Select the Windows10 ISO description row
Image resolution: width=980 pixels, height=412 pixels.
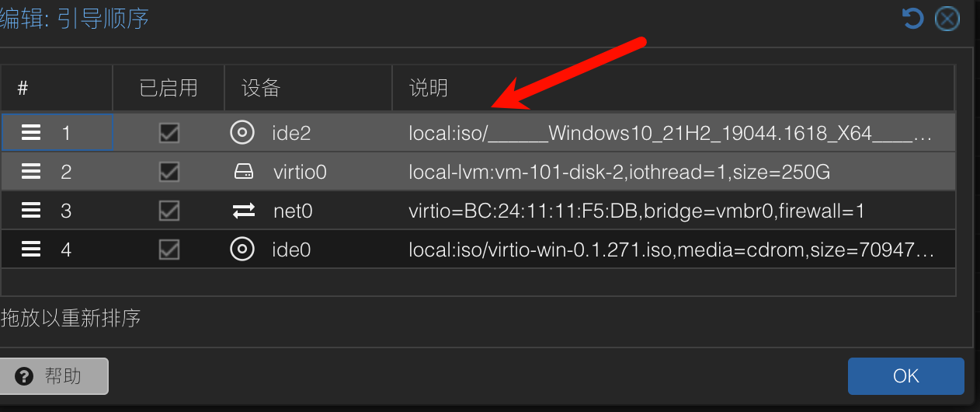pyautogui.click(x=478, y=133)
